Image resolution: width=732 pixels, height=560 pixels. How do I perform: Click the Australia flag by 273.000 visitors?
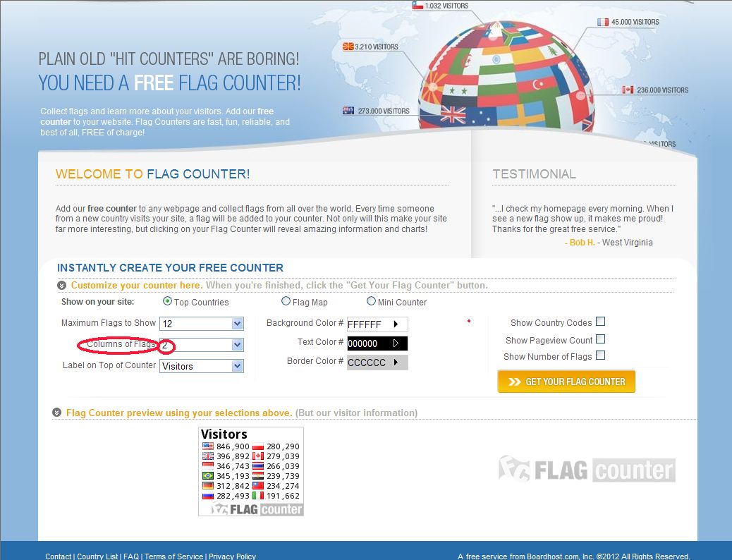348,111
